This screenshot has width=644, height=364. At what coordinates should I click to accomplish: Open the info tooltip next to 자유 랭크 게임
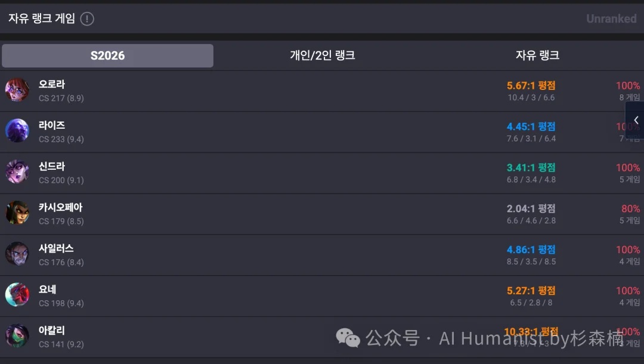(86, 18)
